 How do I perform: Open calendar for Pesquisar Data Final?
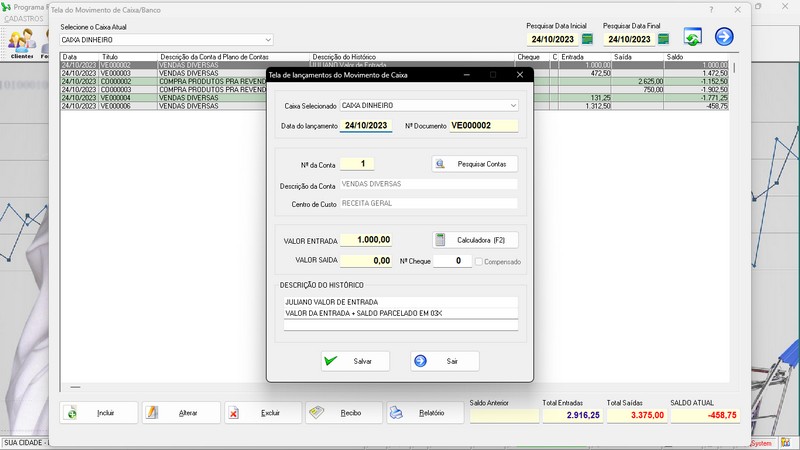[x=663, y=39]
